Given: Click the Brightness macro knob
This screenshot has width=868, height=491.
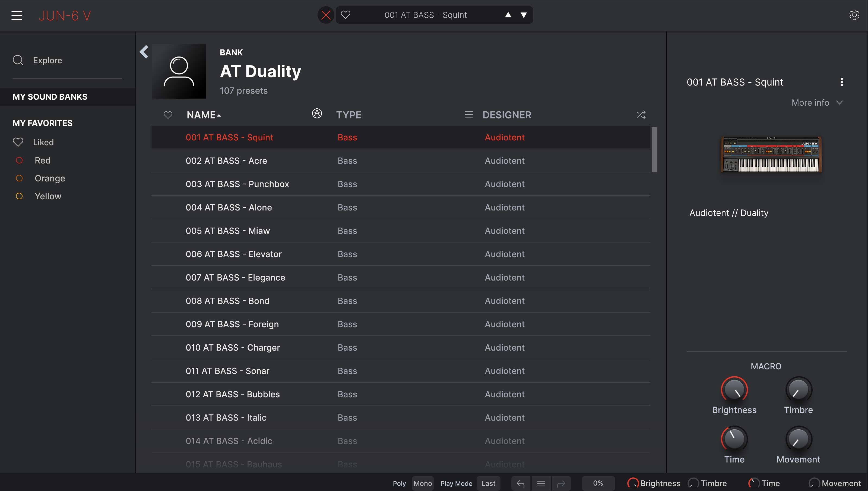Looking at the screenshot, I should click(x=734, y=390).
